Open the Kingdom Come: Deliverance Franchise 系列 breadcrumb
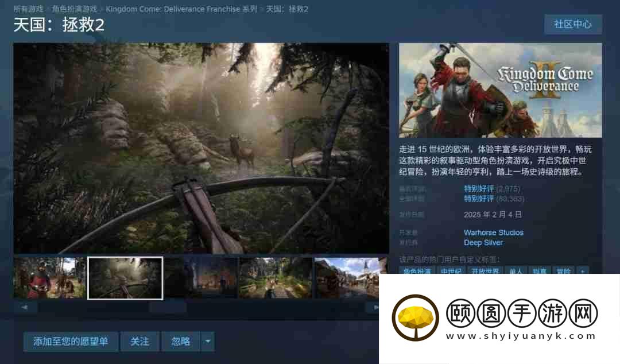620x364 pixels. coord(181,9)
